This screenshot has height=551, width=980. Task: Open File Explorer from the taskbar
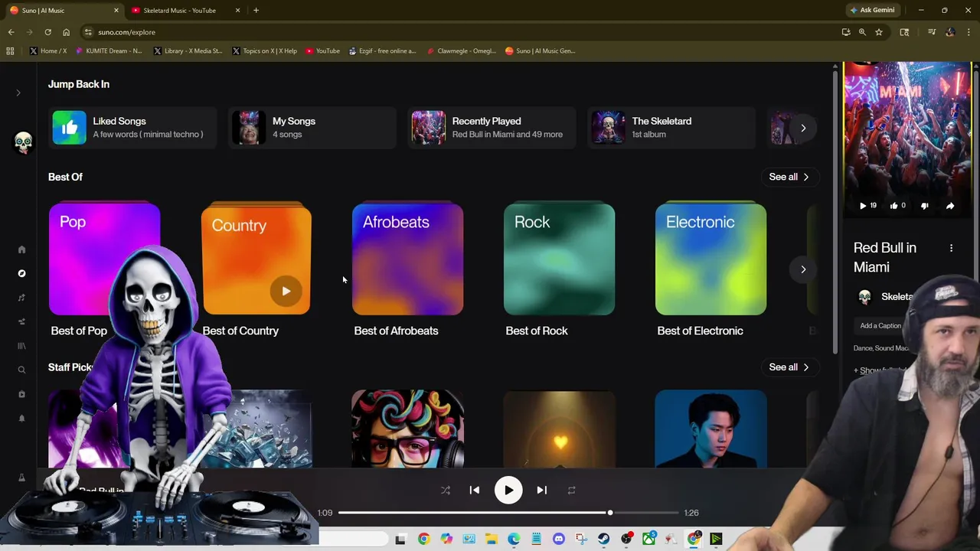(x=491, y=540)
